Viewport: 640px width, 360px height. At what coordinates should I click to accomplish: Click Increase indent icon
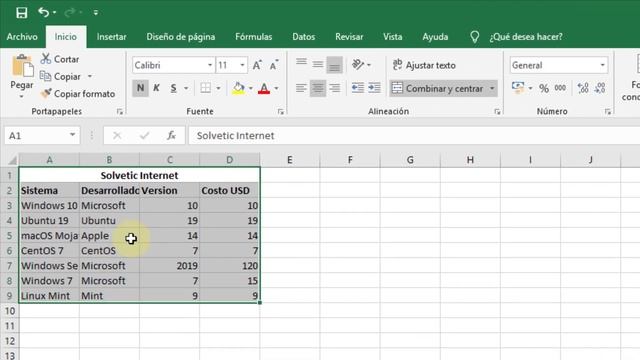[x=374, y=88]
